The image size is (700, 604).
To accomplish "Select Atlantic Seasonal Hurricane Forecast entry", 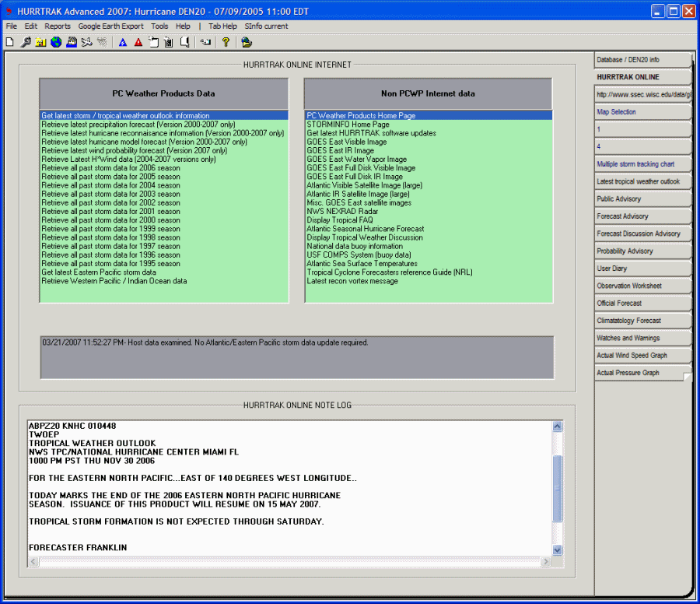I will pos(429,229).
